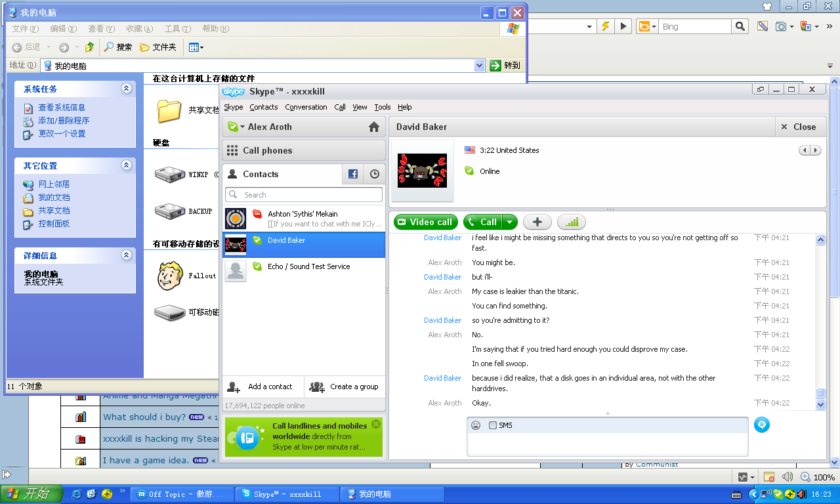The width and height of the screenshot is (840, 504).
Task: Select the BACKUP drive icon
Action: [170, 211]
